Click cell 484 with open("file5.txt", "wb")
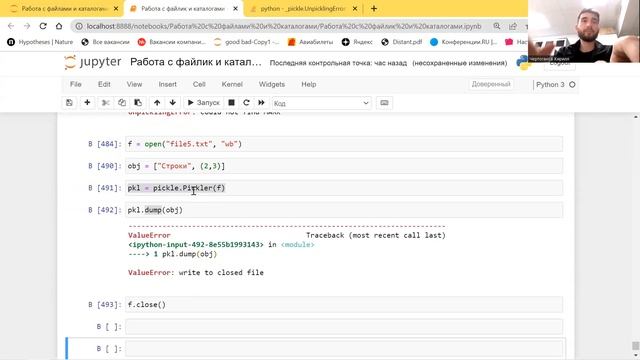The height and width of the screenshot is (360, 640). tap(344, 144)
